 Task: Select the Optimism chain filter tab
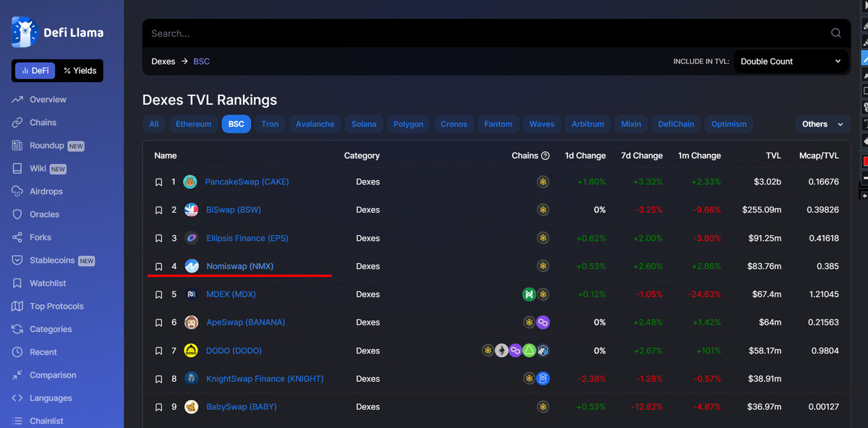[729, 124]
